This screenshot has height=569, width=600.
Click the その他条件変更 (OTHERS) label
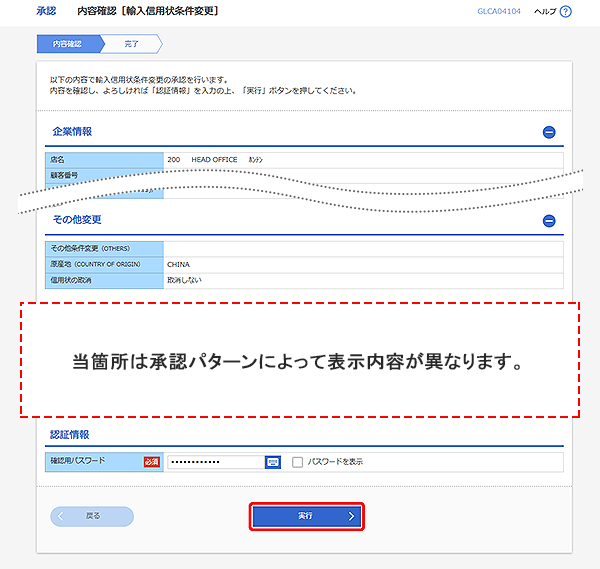90,249
